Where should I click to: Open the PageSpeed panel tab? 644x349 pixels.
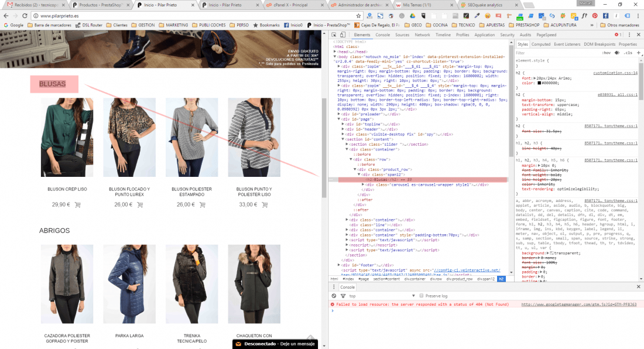click(546, 35)
